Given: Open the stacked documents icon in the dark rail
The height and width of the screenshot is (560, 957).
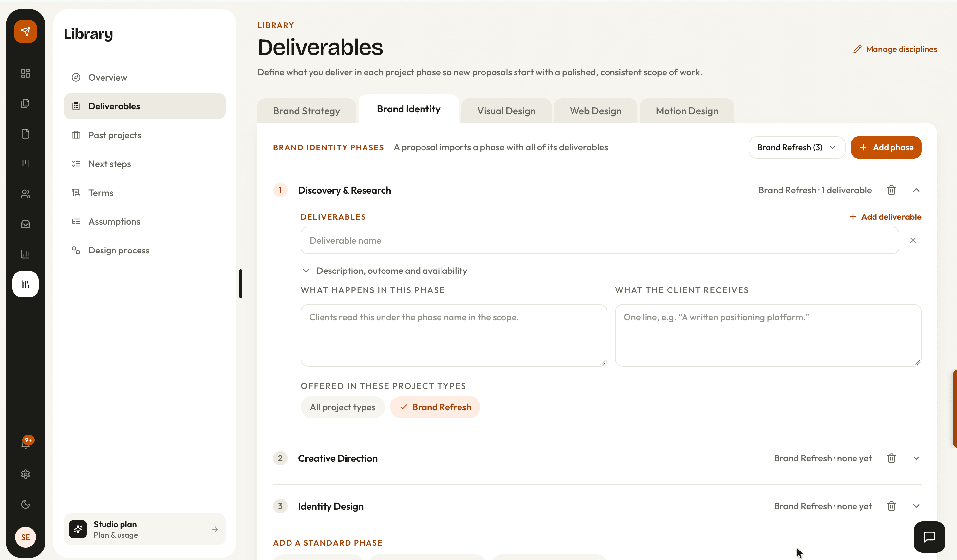Looking at the screenshot, I should [26, 103].
